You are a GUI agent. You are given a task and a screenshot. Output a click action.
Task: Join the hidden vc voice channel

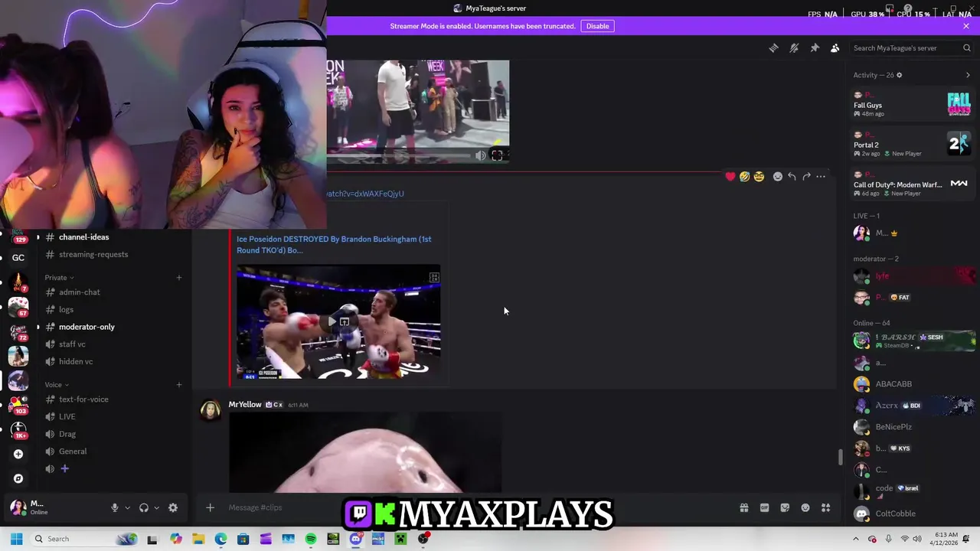[x=76, y=361]
